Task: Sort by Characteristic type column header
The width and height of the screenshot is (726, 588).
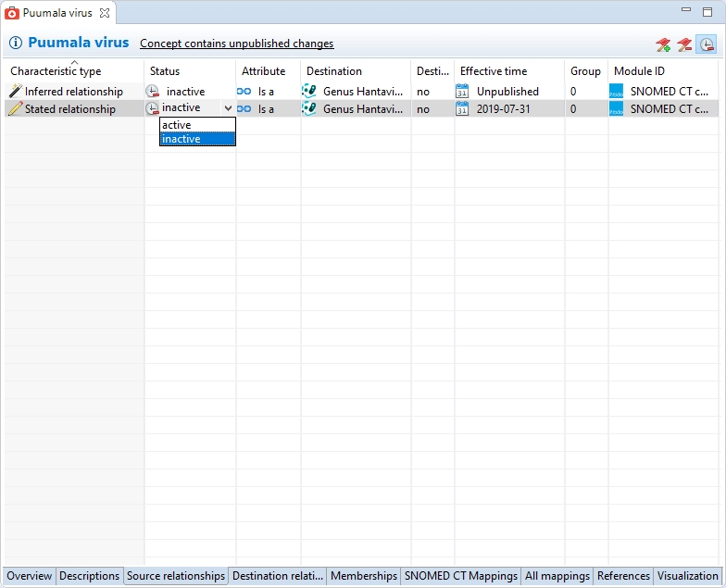Action: (x=56, y=71)
